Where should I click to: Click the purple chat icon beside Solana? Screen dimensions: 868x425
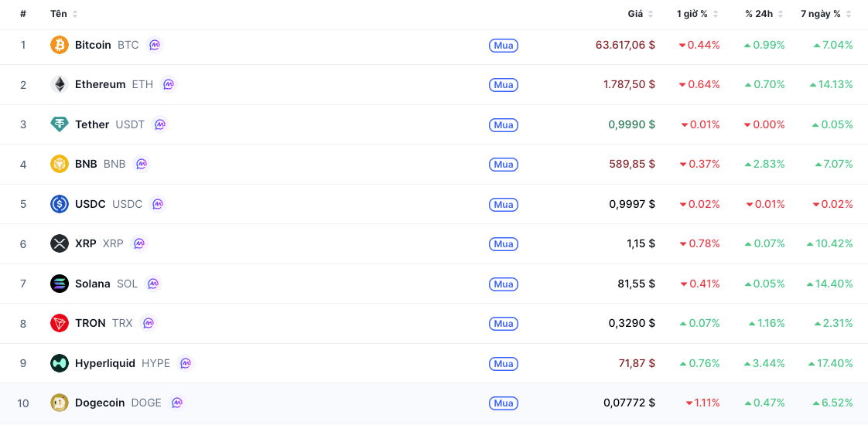[x=153, y=284]
